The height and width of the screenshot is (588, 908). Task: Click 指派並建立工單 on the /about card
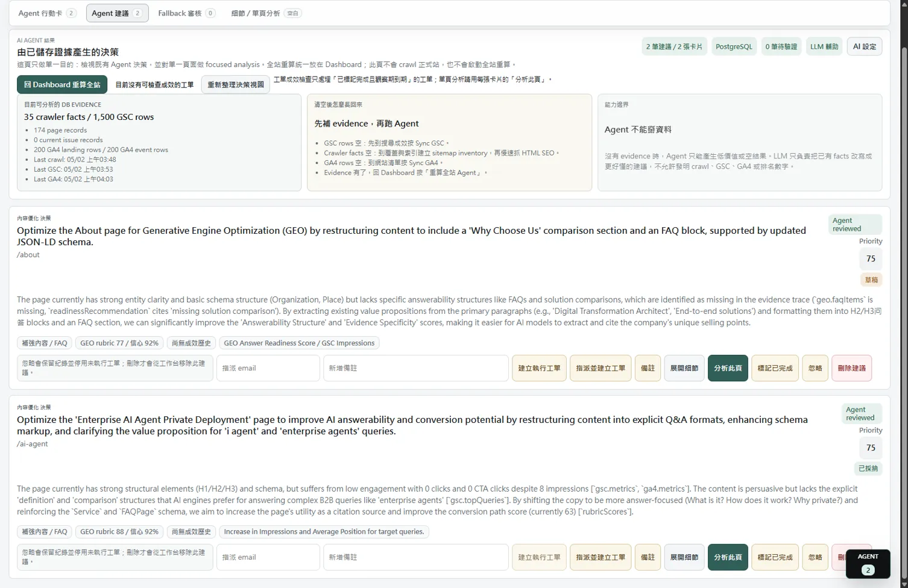point(601,368)
